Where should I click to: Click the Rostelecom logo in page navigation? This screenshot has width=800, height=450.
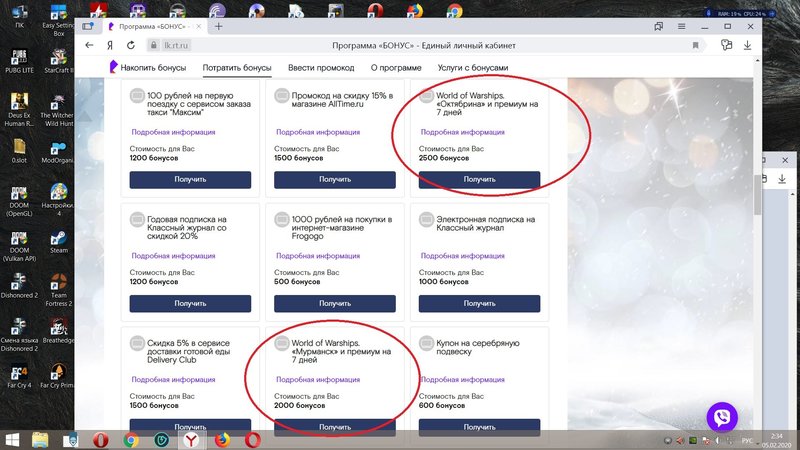tap(113, 67)
